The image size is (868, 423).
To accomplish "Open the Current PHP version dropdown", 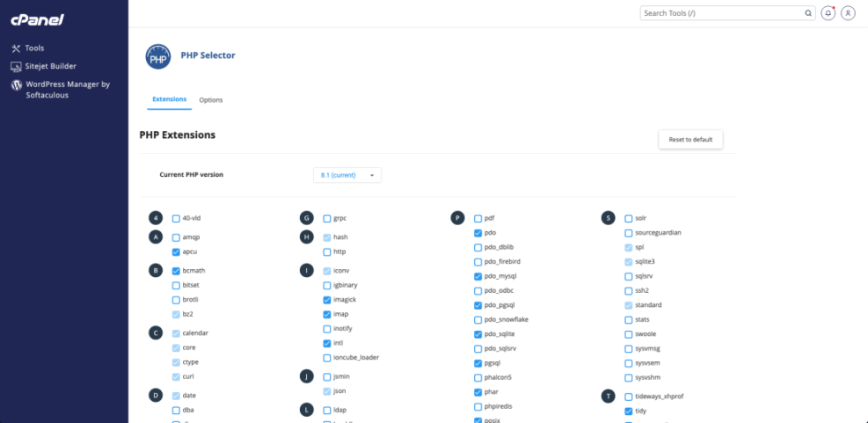I will tap(347, 175).
